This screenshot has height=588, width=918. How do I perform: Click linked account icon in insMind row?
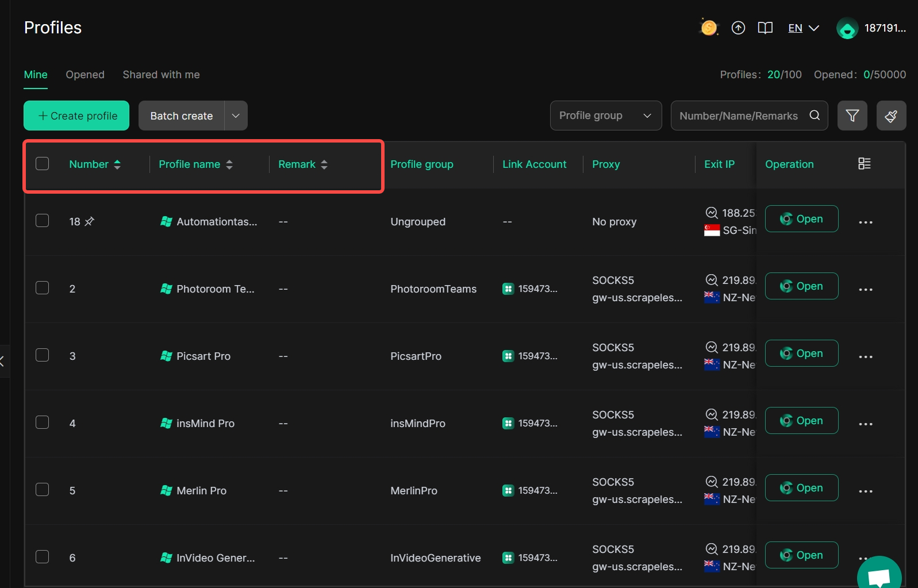coord(508,424)
